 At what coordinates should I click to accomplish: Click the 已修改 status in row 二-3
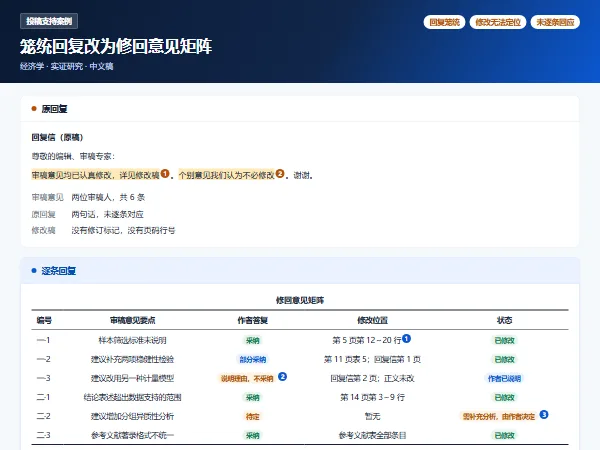pyautogui.click(x=504, y=435)
